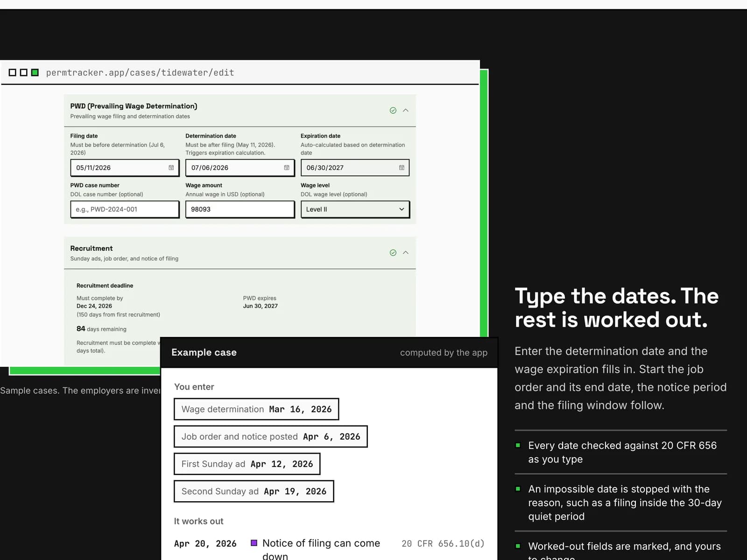This screenshot has height=560, width=747.
Task: Click the PWD (Prevailing Wage Determination) heading
Action: 134,106
